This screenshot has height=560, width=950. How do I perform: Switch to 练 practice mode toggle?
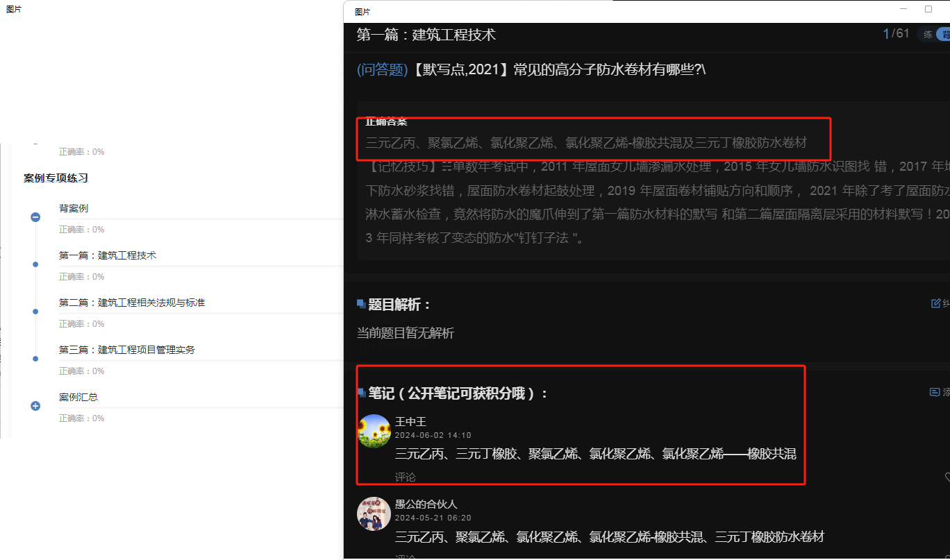coord(928,35)
